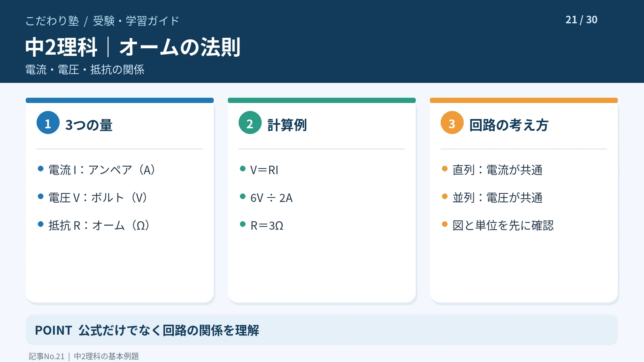
Task: Click the footer '記事No.21｜中2理科の基本例題'
Action: point(84,356)
